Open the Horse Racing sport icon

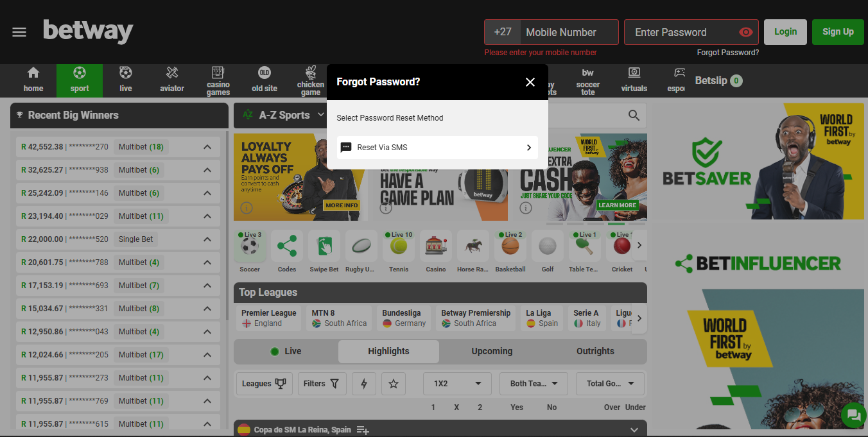point(473,245)
